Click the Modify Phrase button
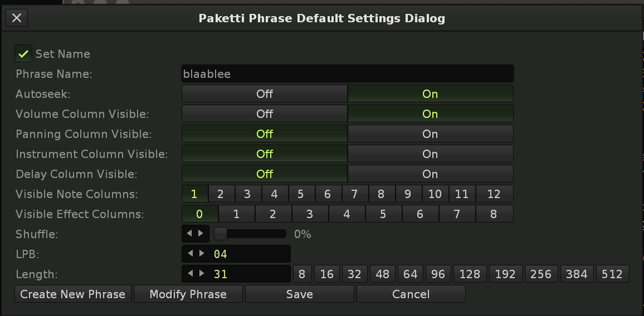Viewport: 644px width, 316px height. pos(188,294)
